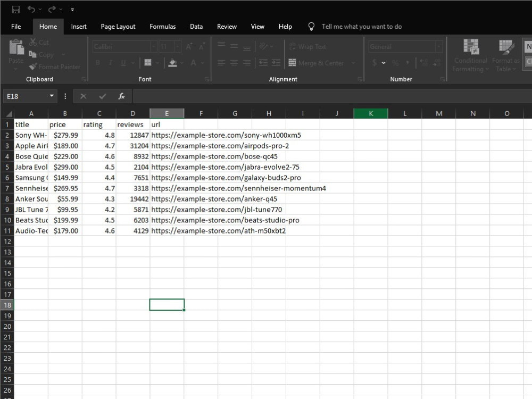
Task: Toggle Wrap Text
Action: pyautogui.click(x=307, y=46)
